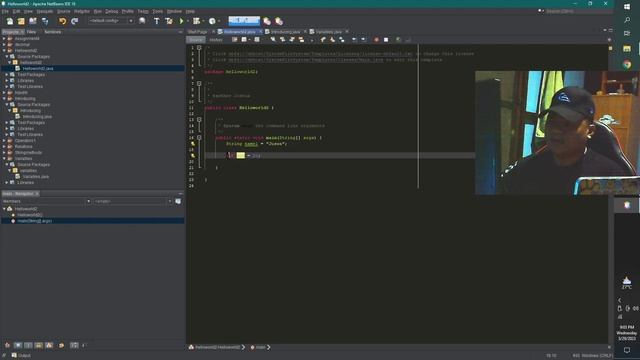Click the globe icon next to configuration box
640x360 pixels.
(142, 21)
